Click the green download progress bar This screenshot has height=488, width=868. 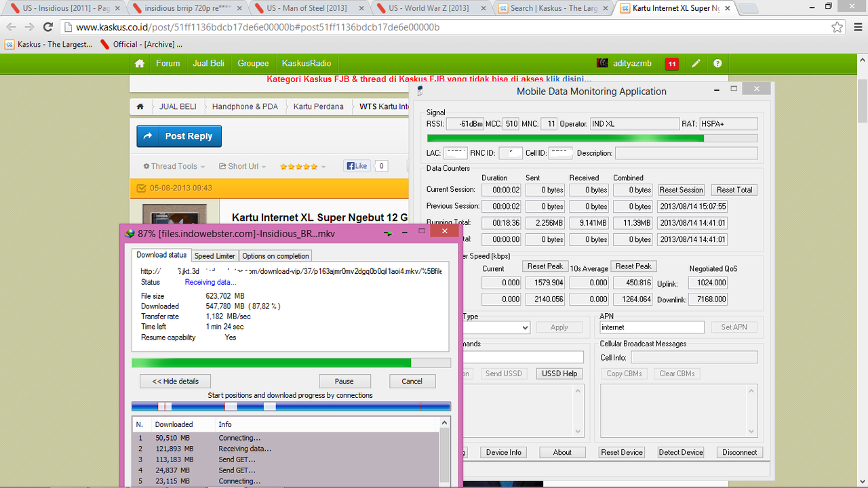291,363
